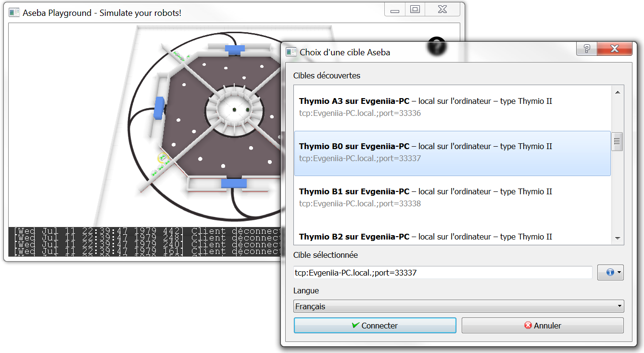Open the info dropdown next to selected target field
The width and height of the screenshot is (644, 353).
tap(610, 272)
